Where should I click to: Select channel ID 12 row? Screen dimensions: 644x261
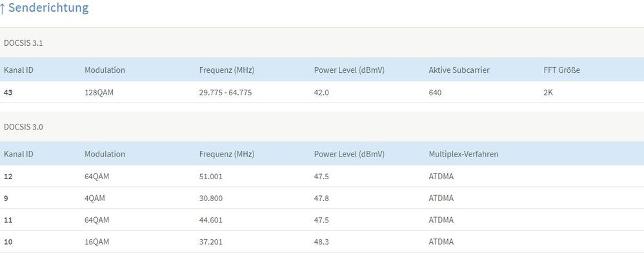[x=8, y=177]
